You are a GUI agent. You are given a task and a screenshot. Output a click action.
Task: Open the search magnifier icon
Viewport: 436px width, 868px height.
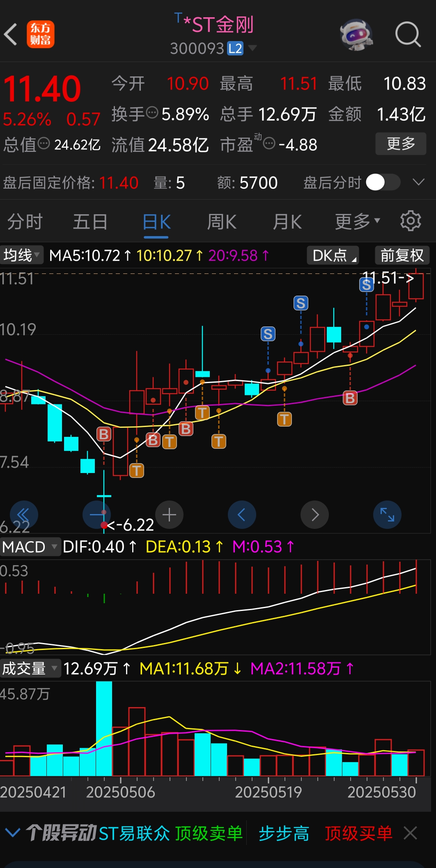[x=408, y=34]
